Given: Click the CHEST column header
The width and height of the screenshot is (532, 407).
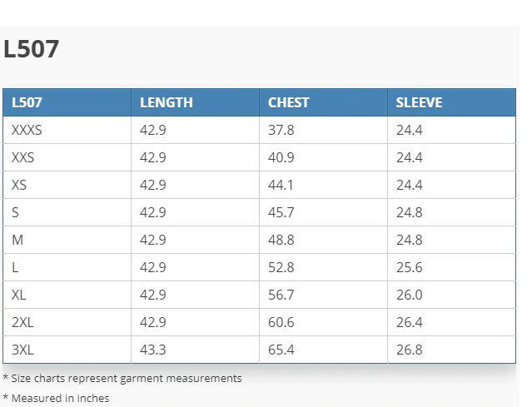Looking at the screenshot, I should point(288,102).
